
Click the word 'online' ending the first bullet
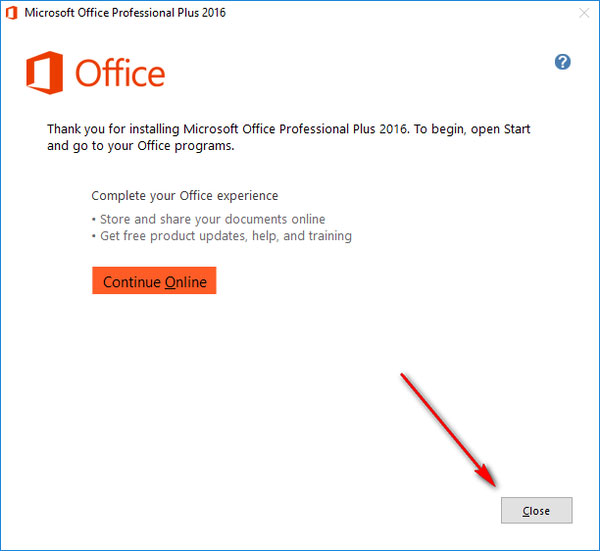coord(307,219)
